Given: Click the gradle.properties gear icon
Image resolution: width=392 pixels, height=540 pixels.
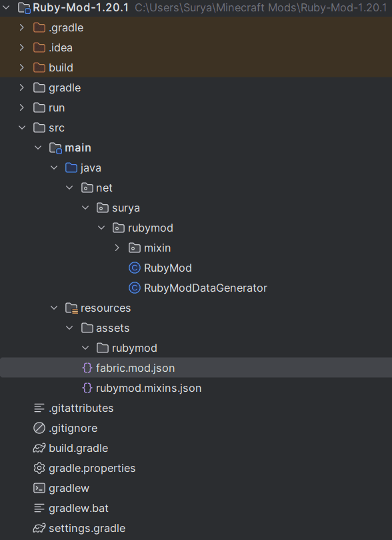Looking at the screenshot, I should pos(39,468).
